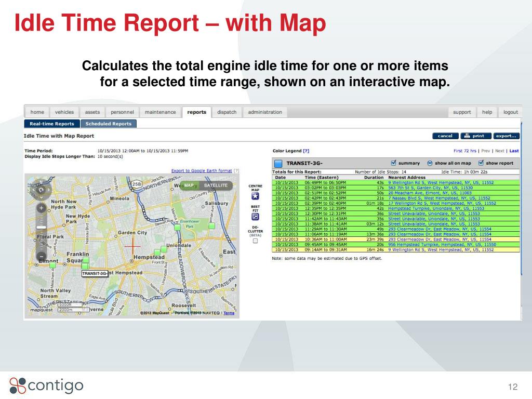Uncheck the summary checkbox
This screenshot has width=532, height=399.
(x=394, y=163)
